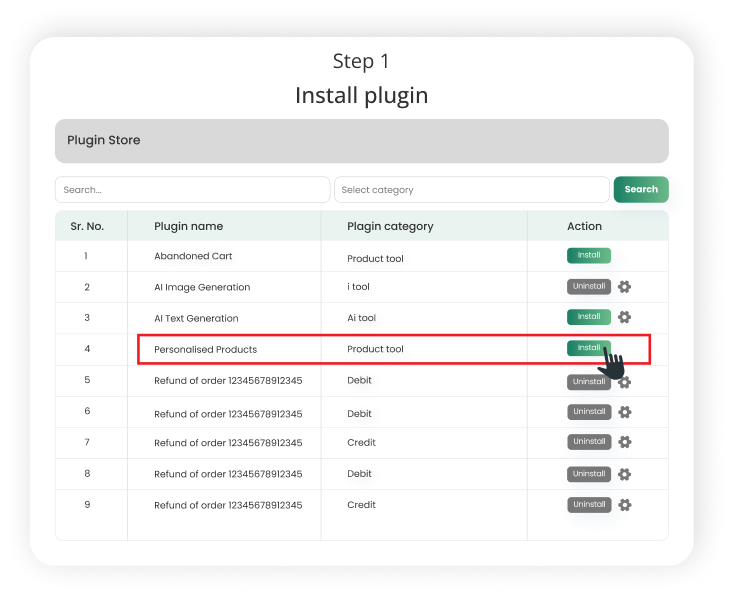Click 'Refund of order 12345678912345' in row 8

[x=228, y=474]
